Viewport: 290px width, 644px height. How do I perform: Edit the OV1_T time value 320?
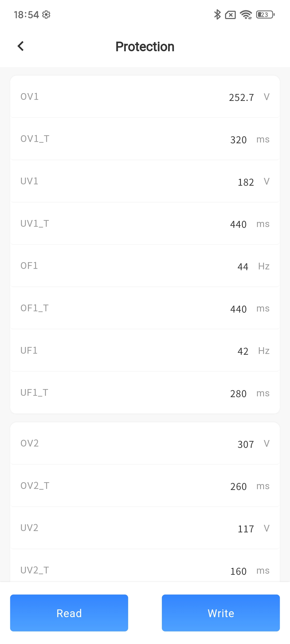coord(238,140)
